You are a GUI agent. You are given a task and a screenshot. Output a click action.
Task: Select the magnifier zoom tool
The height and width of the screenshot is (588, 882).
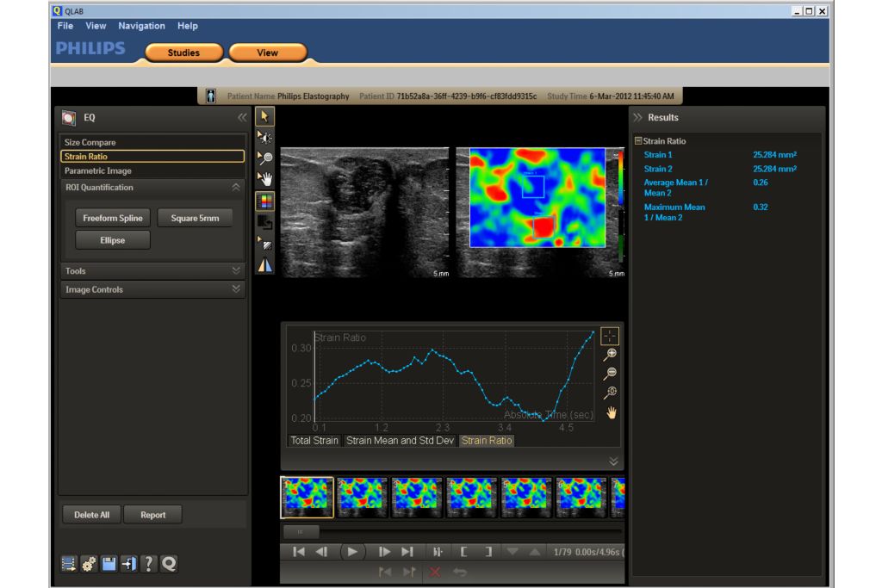[265, 158]
